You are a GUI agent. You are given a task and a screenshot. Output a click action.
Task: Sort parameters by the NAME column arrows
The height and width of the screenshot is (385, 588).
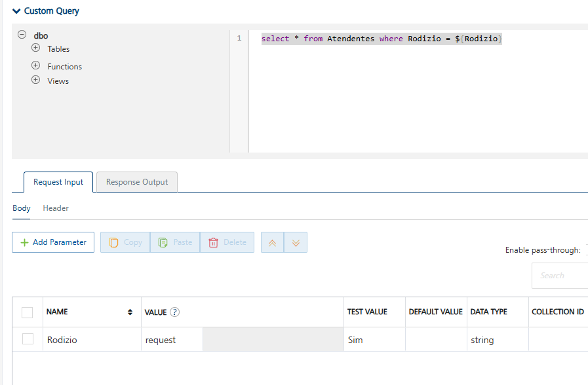130,312
